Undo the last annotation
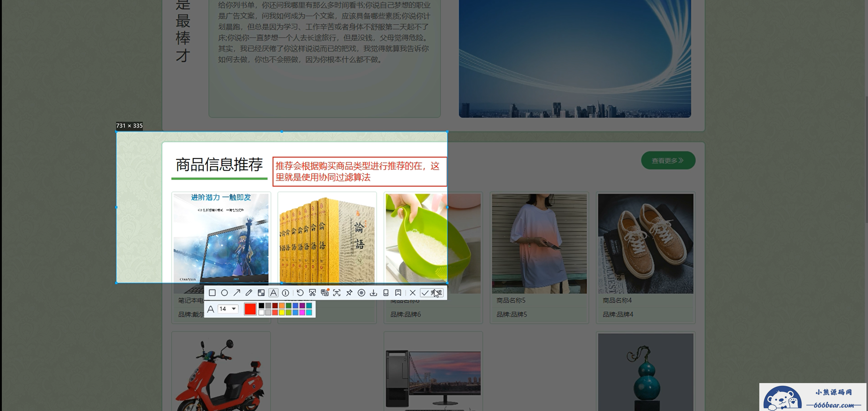The image size is (868, 411). pos(300,293)
